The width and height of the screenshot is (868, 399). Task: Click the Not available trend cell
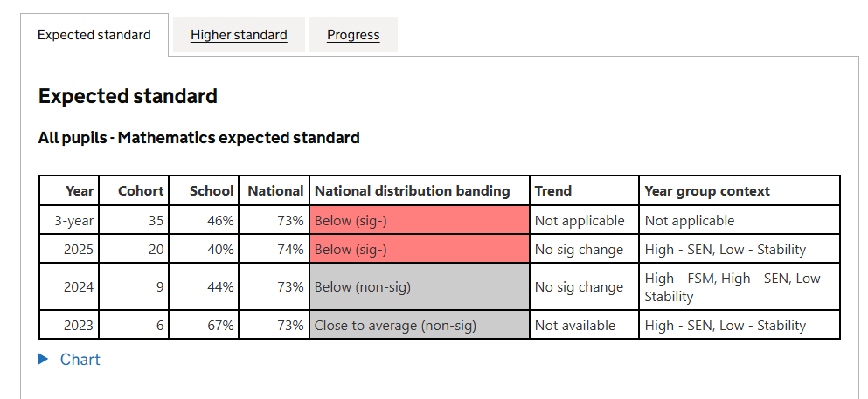pyautogui.click(x=575, y=326)
